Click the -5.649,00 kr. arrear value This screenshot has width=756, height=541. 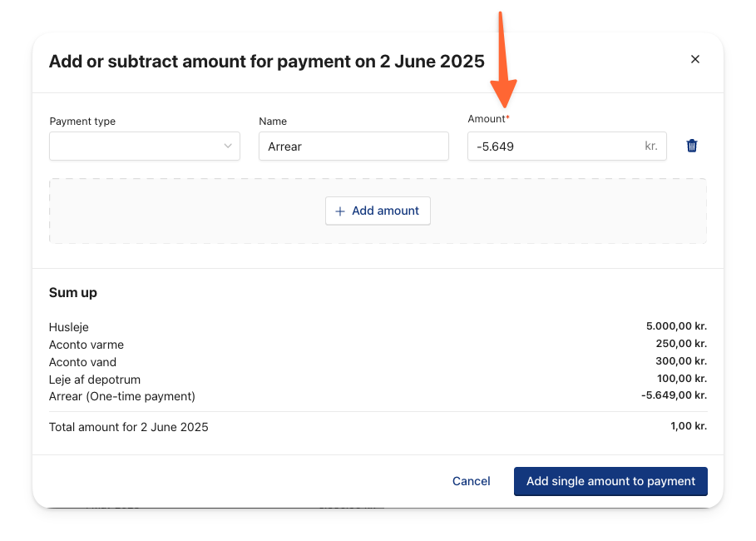tap(674, 395)
